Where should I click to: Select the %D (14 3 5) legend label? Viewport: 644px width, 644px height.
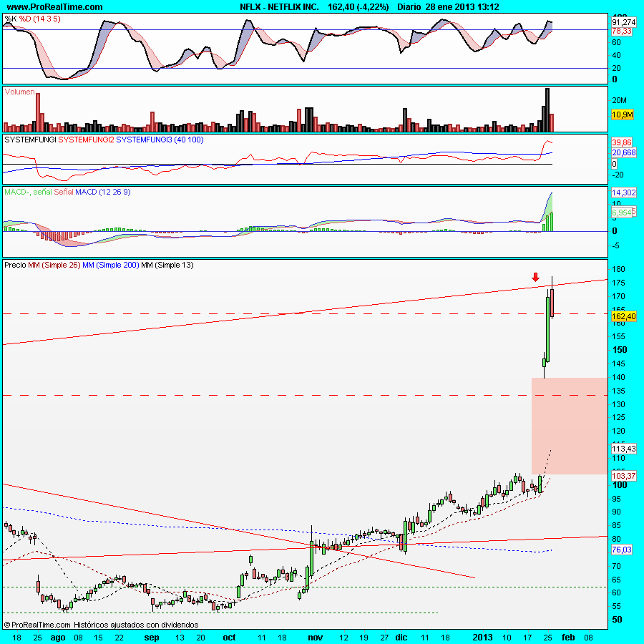[40, 19]
